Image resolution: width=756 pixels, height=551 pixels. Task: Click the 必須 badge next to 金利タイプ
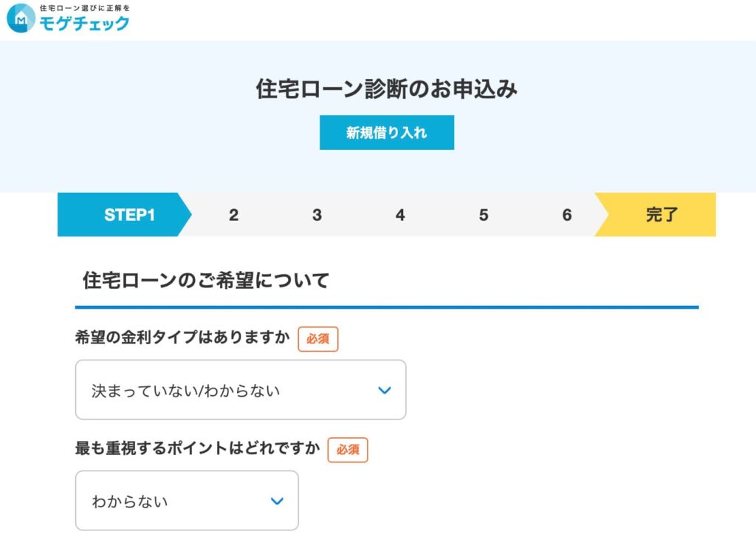tap(317, 338)
